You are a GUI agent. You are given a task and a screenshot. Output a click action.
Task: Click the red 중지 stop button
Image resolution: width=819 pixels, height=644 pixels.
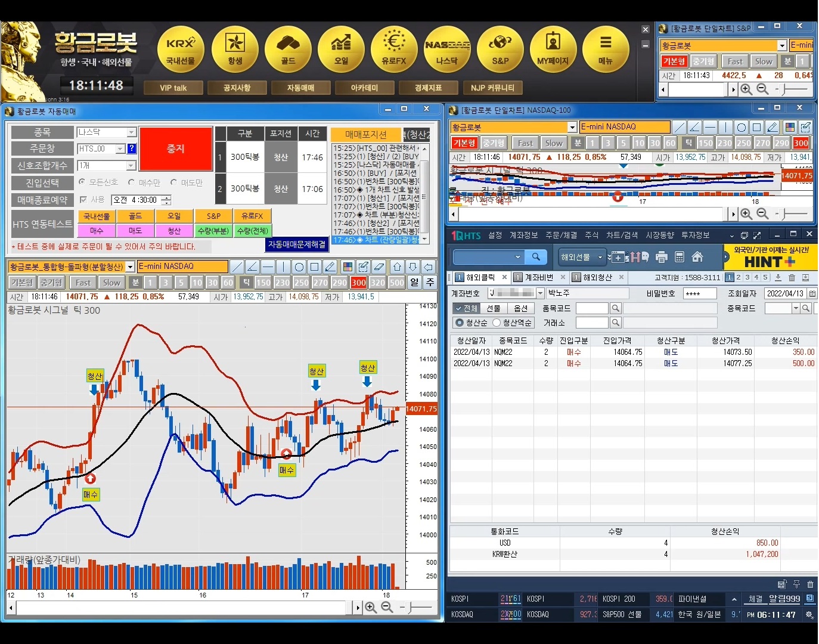pyautogui.click(x=176, y=148)
